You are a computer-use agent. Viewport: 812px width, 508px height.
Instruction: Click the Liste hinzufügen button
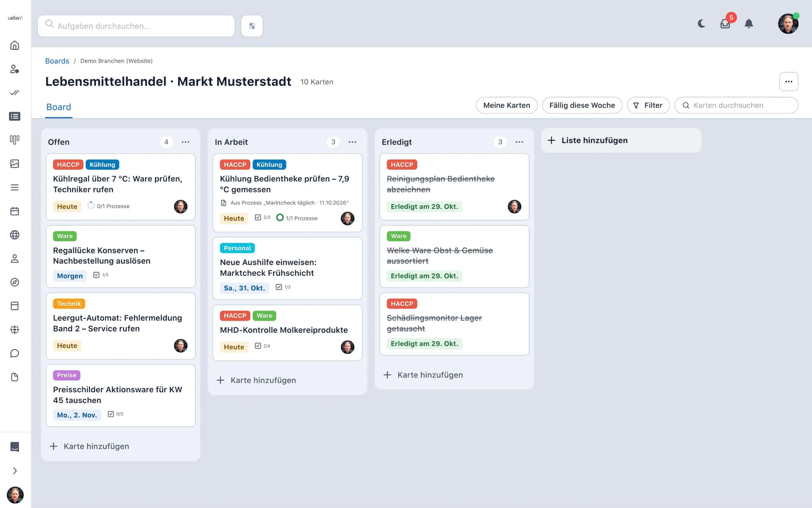[621, 140]
